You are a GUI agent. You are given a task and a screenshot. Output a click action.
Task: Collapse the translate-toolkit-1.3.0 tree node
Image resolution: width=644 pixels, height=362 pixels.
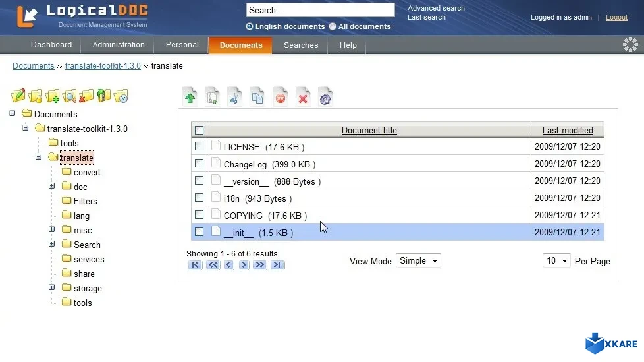pyautogui.click(x=26, y=127)
